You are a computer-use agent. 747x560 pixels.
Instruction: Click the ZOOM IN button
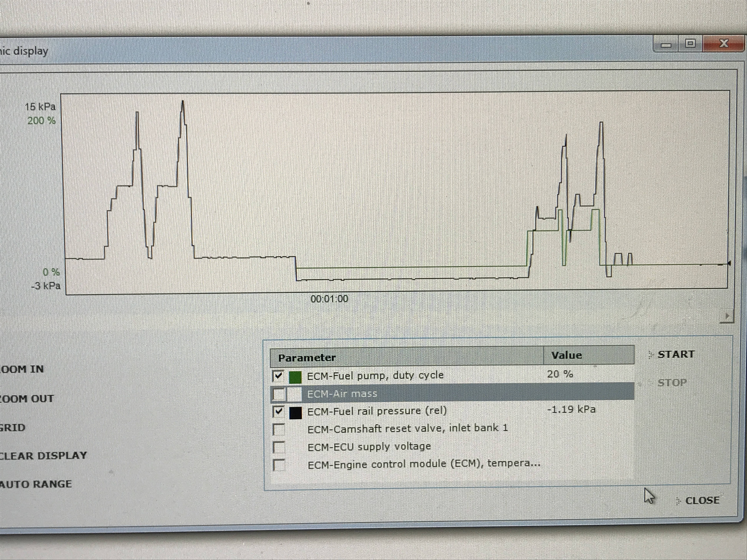click(x=22, y=369)
